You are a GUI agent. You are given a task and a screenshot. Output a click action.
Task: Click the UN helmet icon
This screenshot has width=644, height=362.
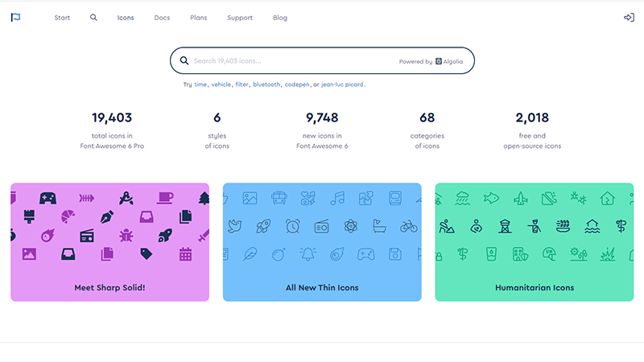(549, 254)
